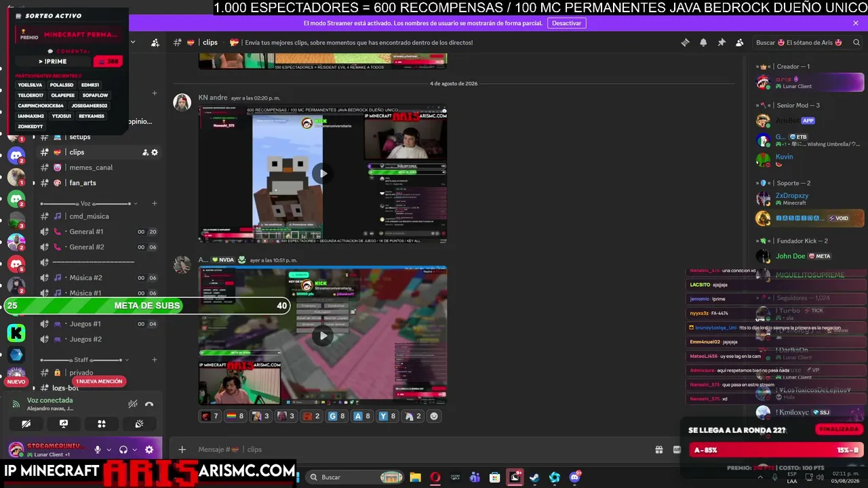Open File Explorer from the taskbar
The image size is (868, 488).
tap(415, 477)
